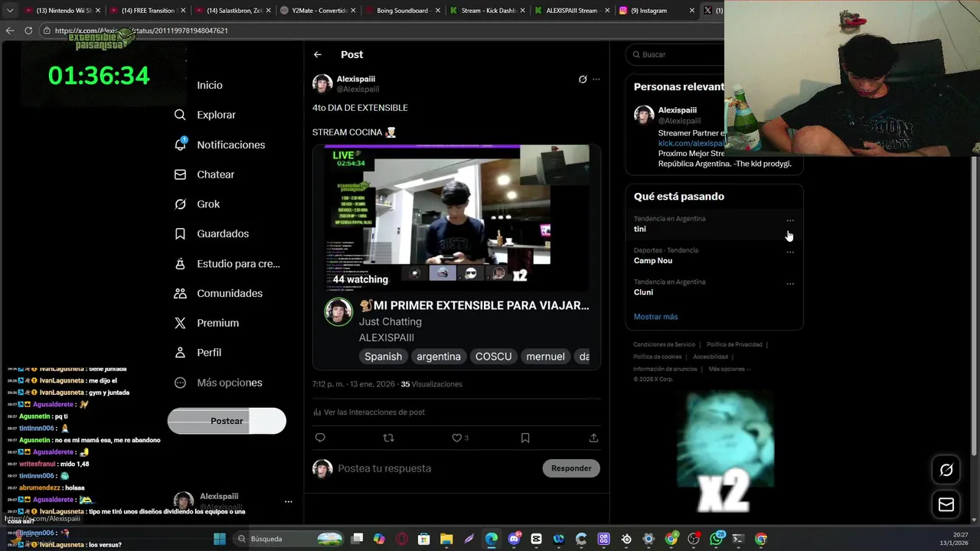Click the browser back arrow
Image resolution: width=980 pixels, height=551 pixels.
[10, 31]
